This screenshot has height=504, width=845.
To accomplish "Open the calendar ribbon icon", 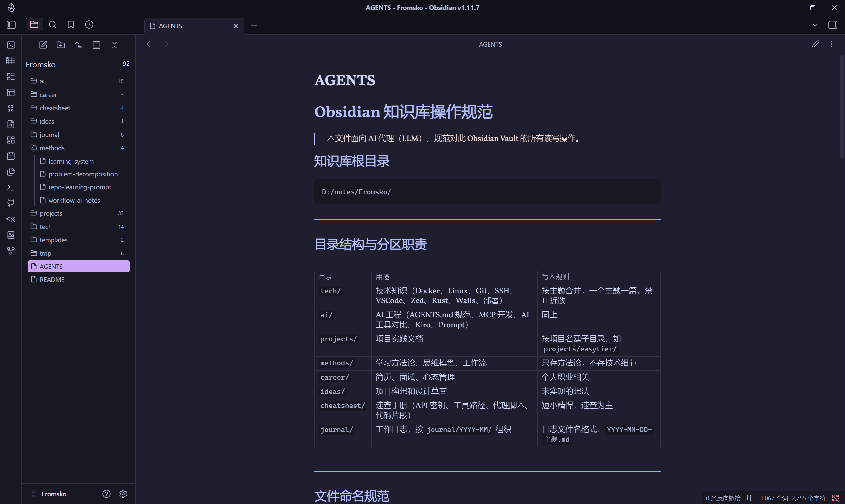I will point(11,156).
